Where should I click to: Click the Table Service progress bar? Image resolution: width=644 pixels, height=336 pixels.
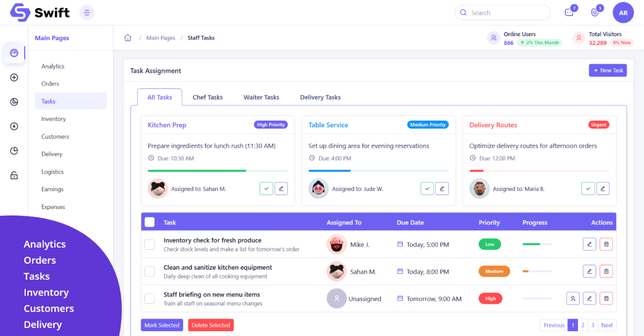(378, 170)
